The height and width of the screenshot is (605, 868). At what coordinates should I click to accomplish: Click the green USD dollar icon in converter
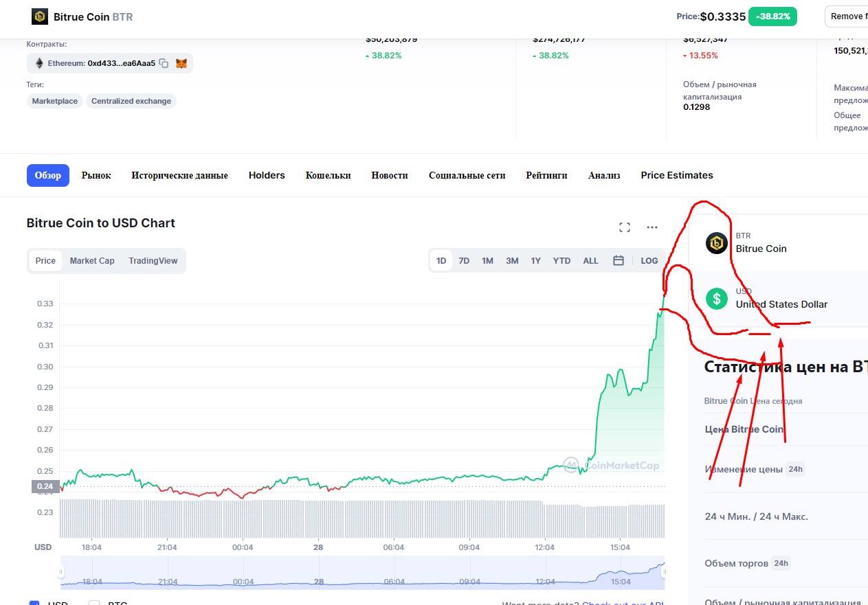point(717,299)
